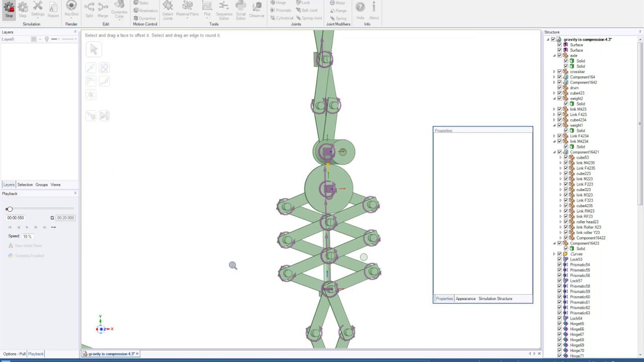
Task: Add a Motor joint modifier
Action: 338,3
